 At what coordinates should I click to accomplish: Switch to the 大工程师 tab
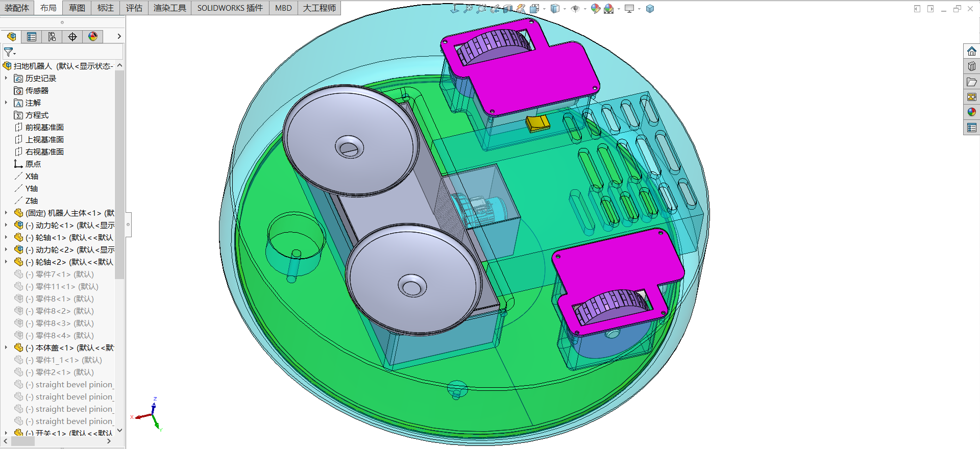pyautogui.click(x=320, y=8)
